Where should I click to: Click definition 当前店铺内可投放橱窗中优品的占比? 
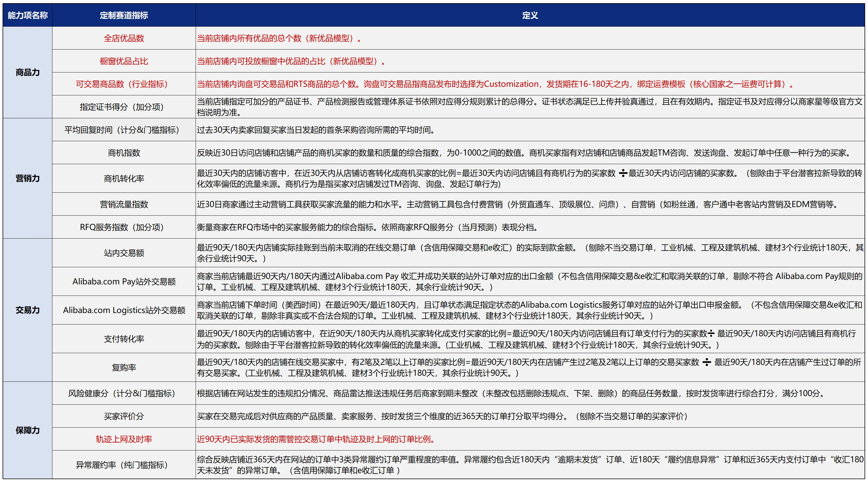point(530,61)
